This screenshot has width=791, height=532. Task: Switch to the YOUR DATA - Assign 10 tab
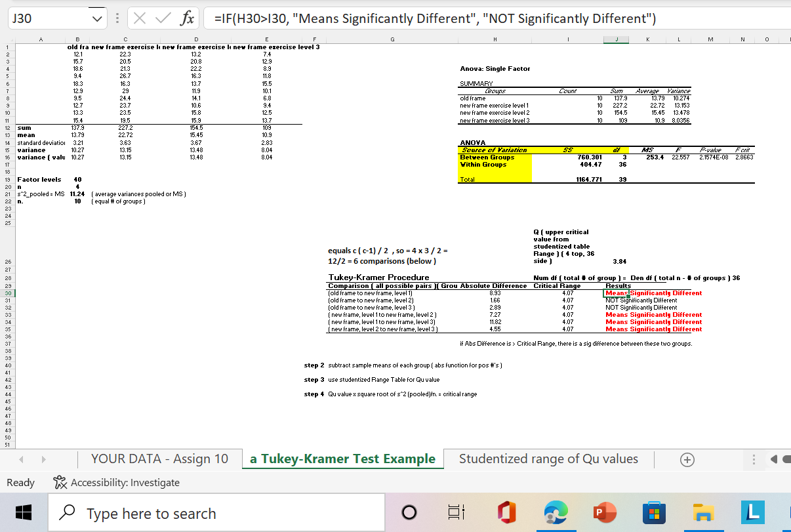coord(159,459)
